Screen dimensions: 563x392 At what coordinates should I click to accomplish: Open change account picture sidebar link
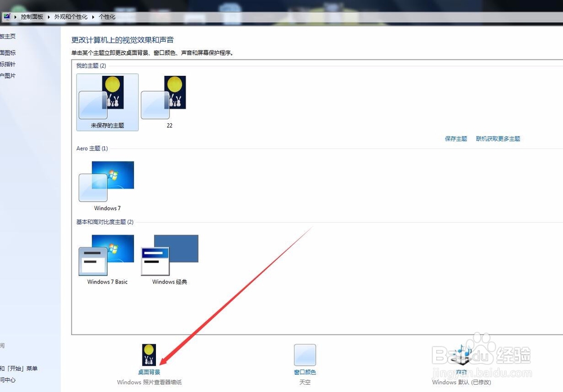coord(8,76)
